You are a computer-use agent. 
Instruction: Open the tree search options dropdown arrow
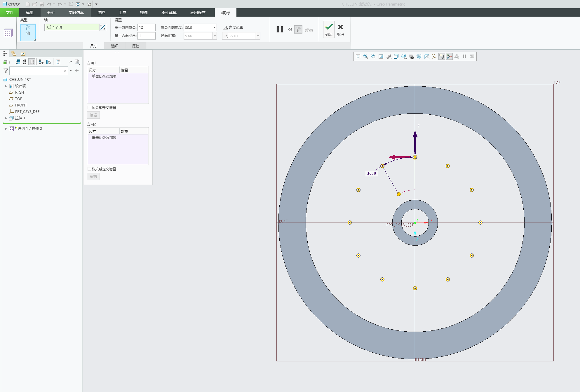(x=71, y=71)
